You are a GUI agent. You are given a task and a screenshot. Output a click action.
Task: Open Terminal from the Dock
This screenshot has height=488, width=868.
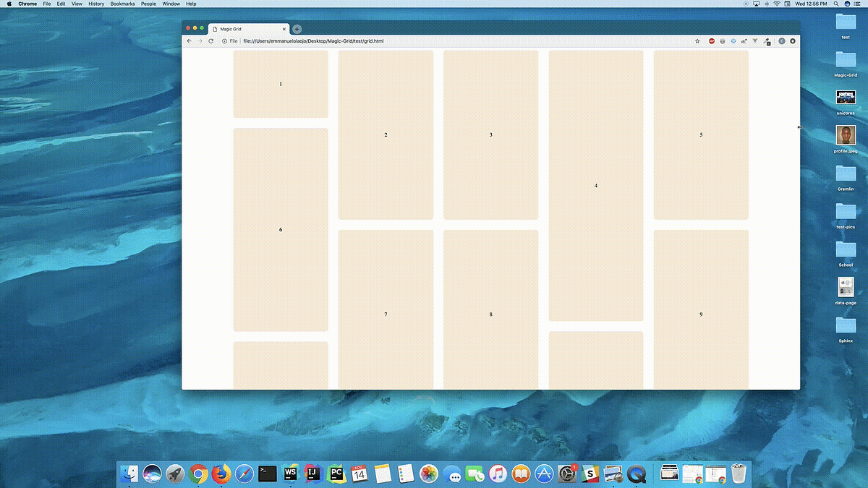[267, 474]
